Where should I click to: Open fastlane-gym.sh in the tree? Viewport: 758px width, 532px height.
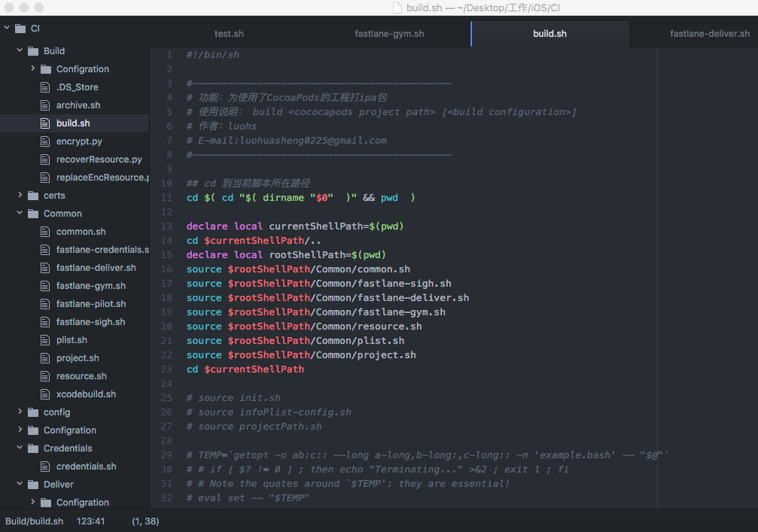click(x=91, y=286)
